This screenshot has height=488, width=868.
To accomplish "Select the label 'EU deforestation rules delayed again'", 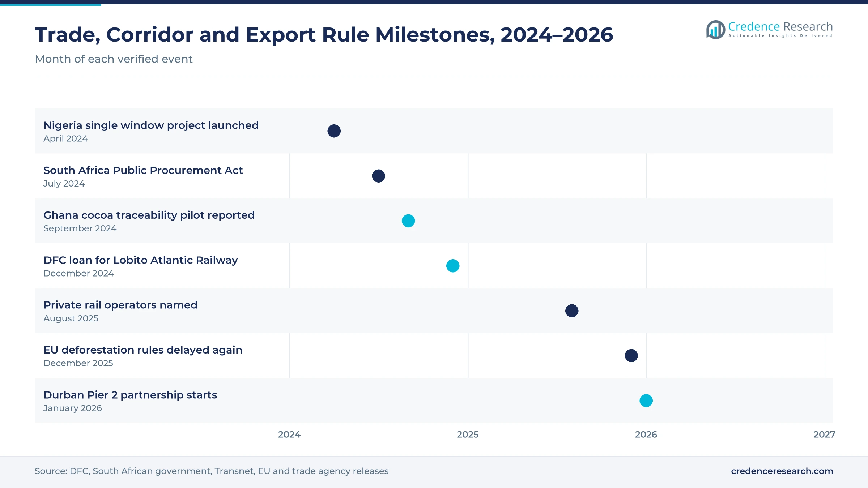I will tap(143, 350).
